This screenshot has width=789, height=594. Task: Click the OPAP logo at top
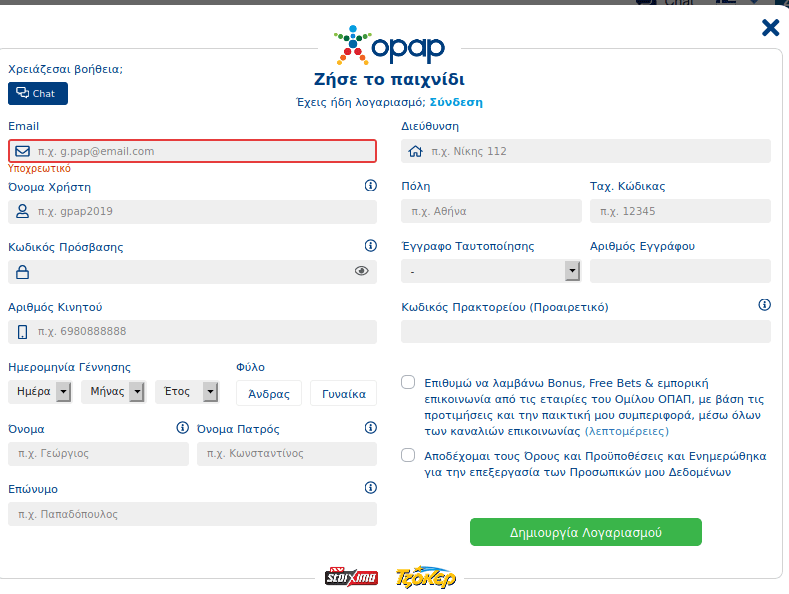click(389, 46)
